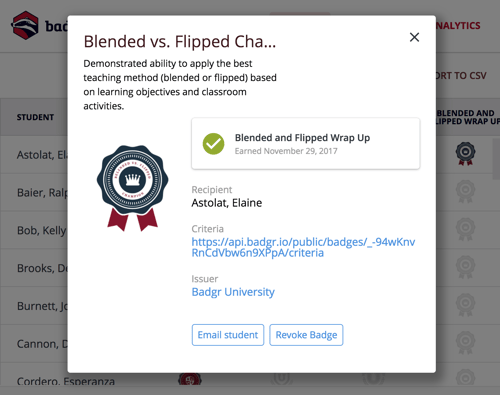This screenshot has width=500, height=395.
Task: Click the red badge icon in Cordero's row
Action: [190, 379]
